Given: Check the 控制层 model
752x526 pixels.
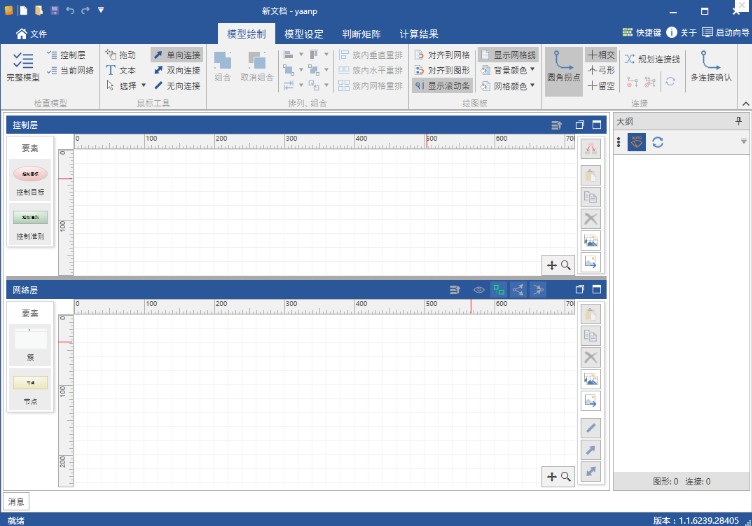Looking at the screenshot, I should 67,55.
